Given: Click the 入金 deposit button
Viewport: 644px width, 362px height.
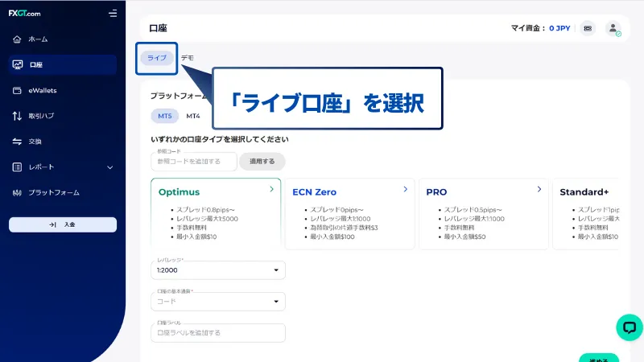Looking at the screenshot, I should [63, 224].
